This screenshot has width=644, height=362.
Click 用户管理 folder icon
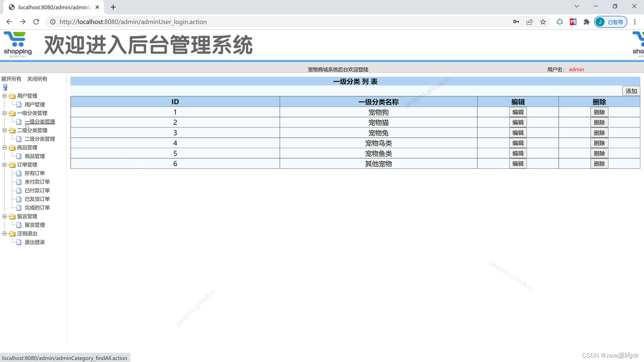click(12, 96)
